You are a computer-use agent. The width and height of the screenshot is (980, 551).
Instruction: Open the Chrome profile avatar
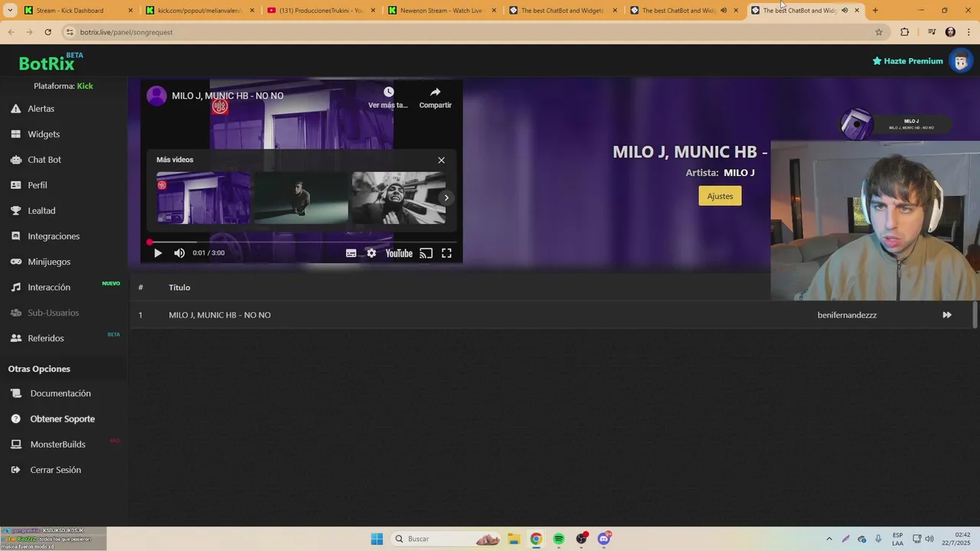950,32
